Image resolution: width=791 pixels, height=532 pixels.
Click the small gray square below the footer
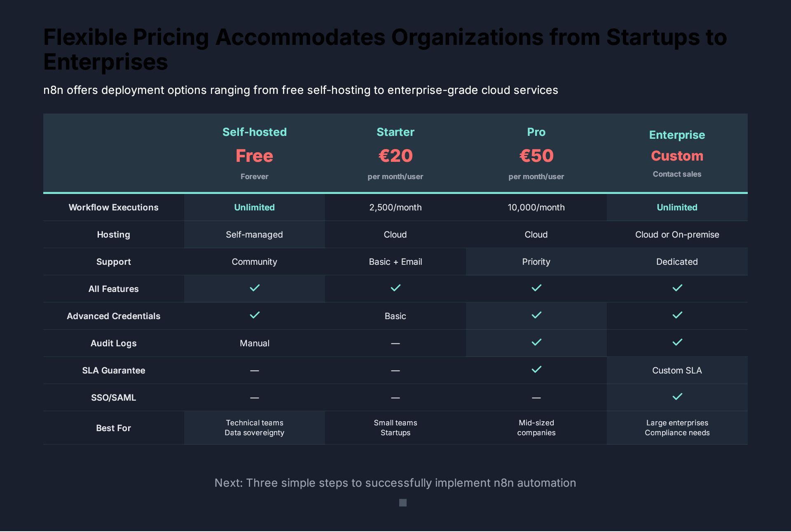click(403, 503)
